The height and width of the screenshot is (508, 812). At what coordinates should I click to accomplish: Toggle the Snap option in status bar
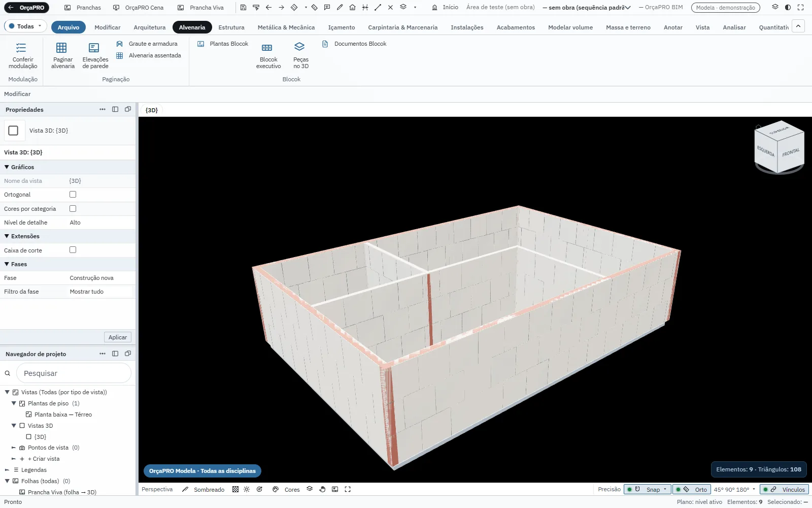[647, 489]
